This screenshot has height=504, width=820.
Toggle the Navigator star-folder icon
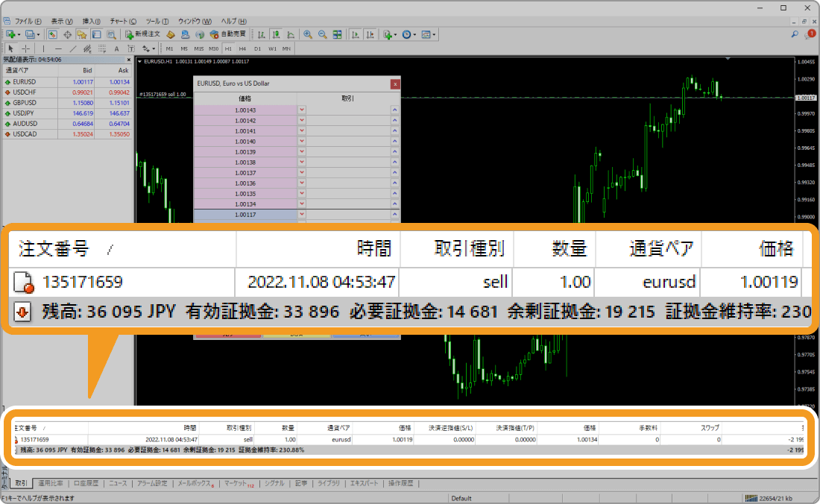click(x=82, y=34)
